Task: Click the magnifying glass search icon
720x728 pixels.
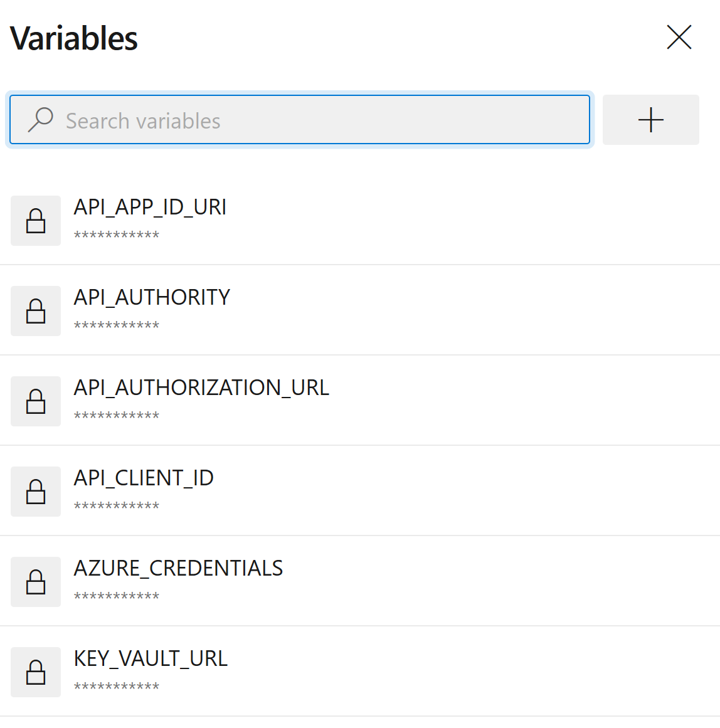Action: coord(40,120)
